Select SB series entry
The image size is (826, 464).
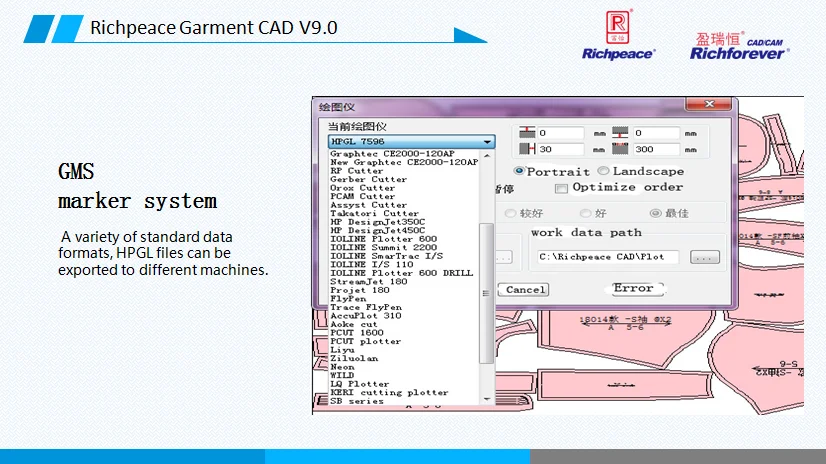[x=357, y=401]
